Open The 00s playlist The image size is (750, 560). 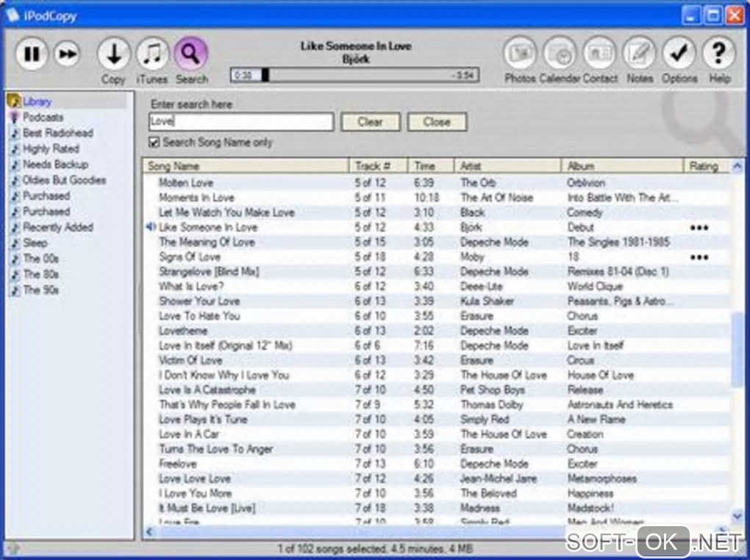pyautogui.click(x=40, y=259)
